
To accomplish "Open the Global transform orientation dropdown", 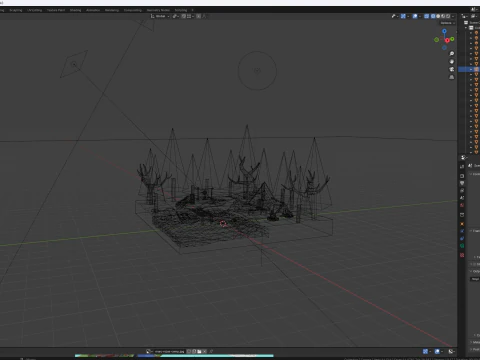I will pyautogui.click(x=160, y=16).
